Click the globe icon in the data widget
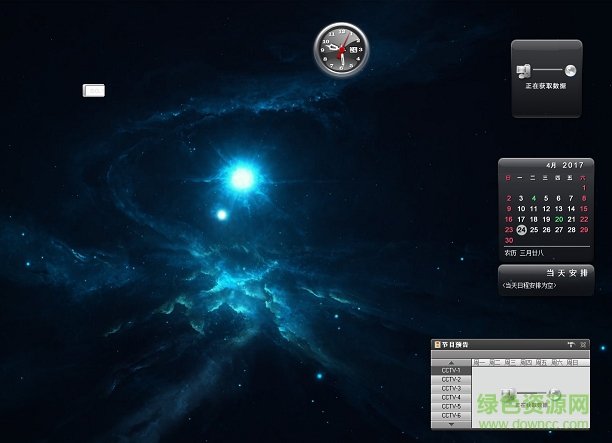This screenshot has height=443, width=612. (570, 70)
